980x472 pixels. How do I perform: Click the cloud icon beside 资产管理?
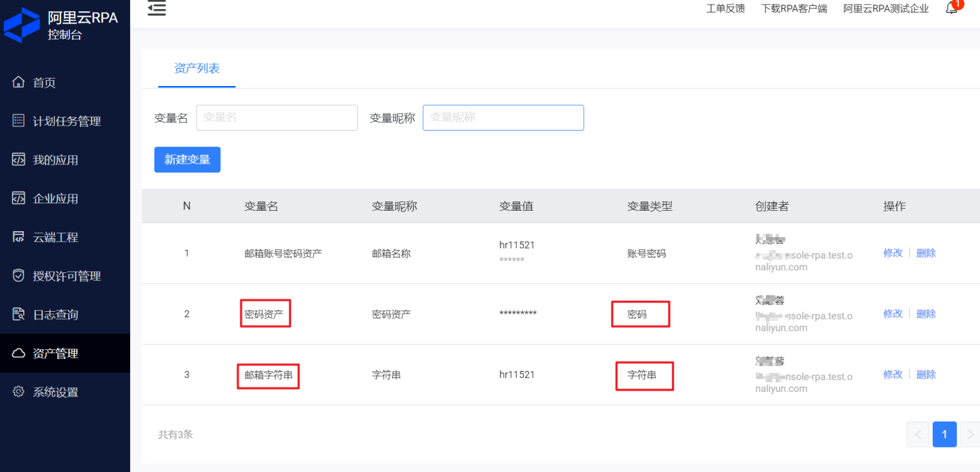tap(18, 353)
